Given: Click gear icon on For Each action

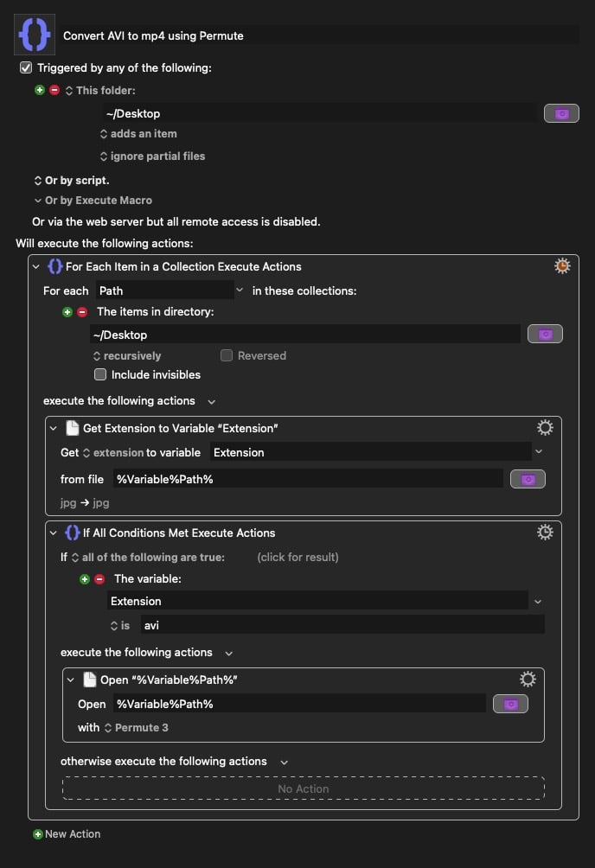Looking at the screenshot, I should (x=562, y=266).
